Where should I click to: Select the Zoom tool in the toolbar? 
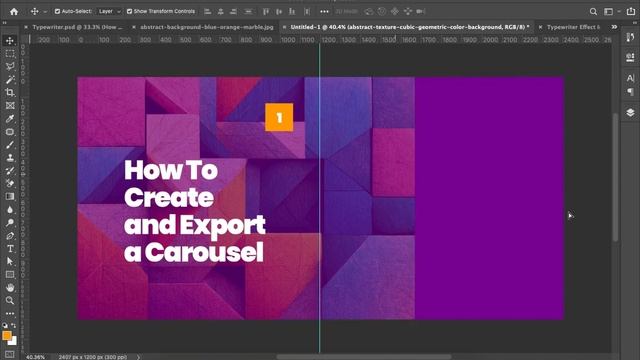tap(10, 301)
